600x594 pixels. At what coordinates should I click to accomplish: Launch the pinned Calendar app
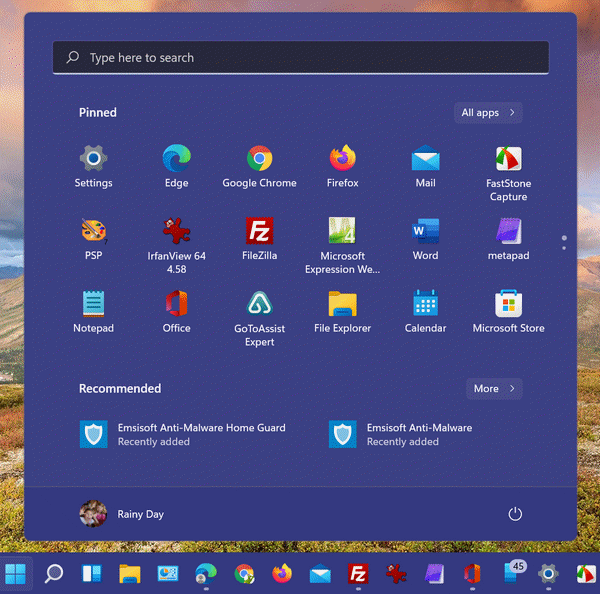(x=426, y=312)
